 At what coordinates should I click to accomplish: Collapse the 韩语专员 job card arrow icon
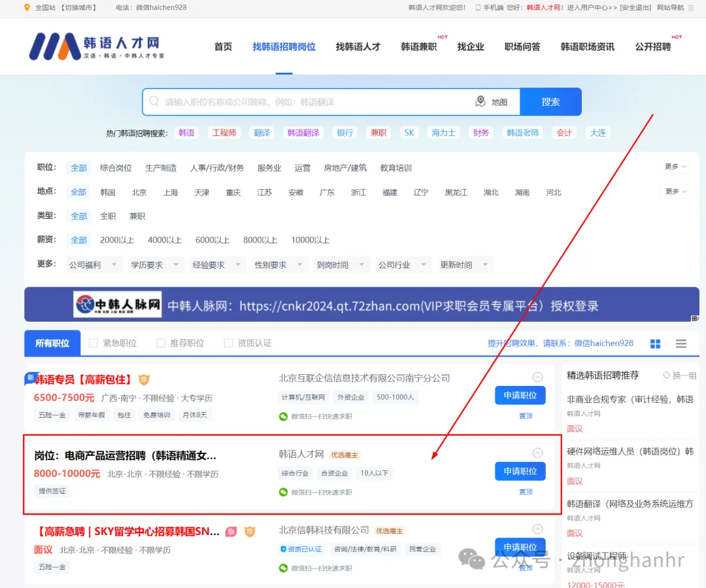pos(537,377)
